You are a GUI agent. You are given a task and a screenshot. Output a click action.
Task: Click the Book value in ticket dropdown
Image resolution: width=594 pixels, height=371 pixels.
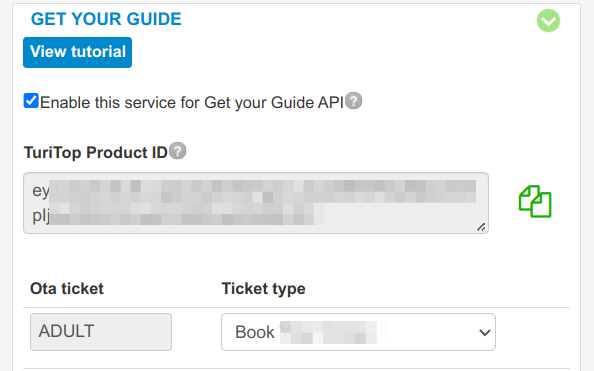pos(255,332)
